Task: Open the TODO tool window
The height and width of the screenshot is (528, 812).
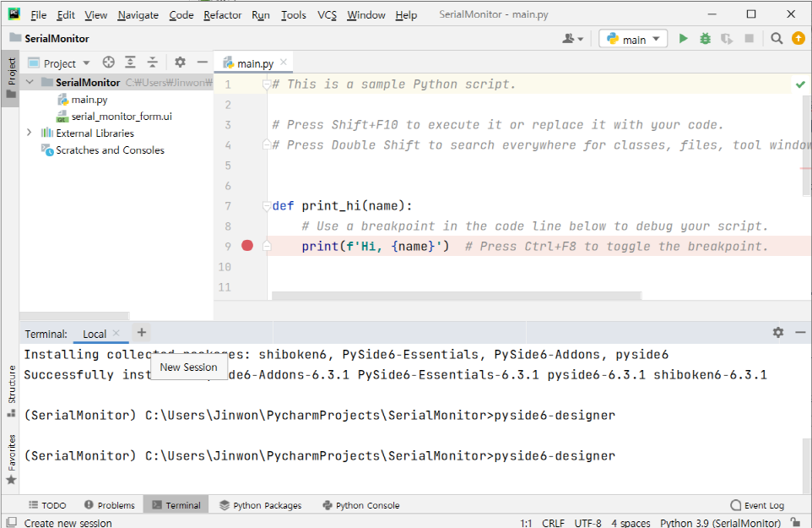Action: (47, 505)
